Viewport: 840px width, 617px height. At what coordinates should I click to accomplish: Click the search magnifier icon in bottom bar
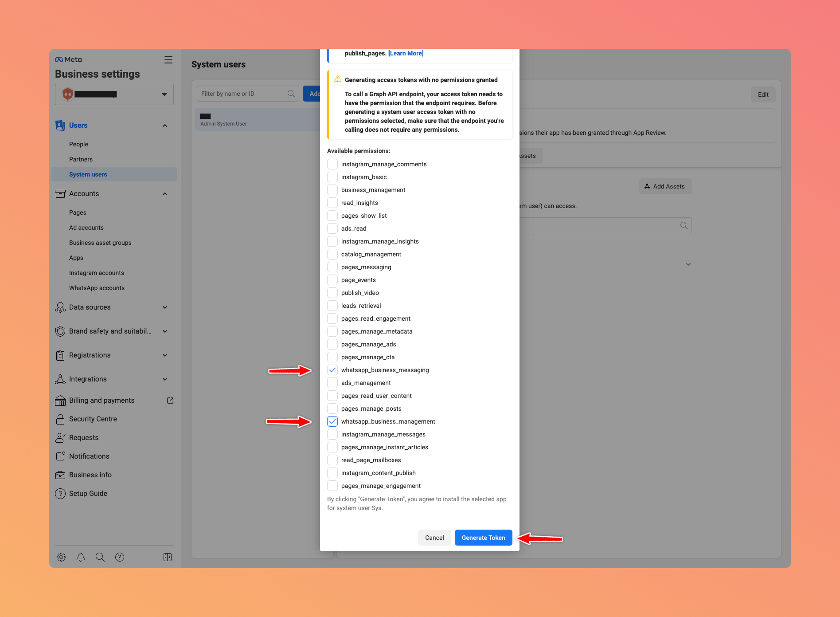pyautogui.click(x=100, y=557)
